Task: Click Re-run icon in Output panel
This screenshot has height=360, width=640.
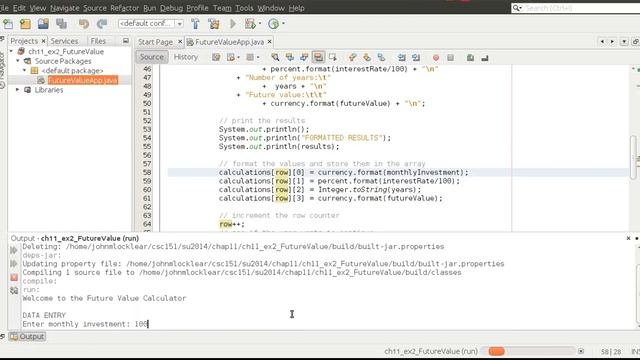Action: pos(14,250)
